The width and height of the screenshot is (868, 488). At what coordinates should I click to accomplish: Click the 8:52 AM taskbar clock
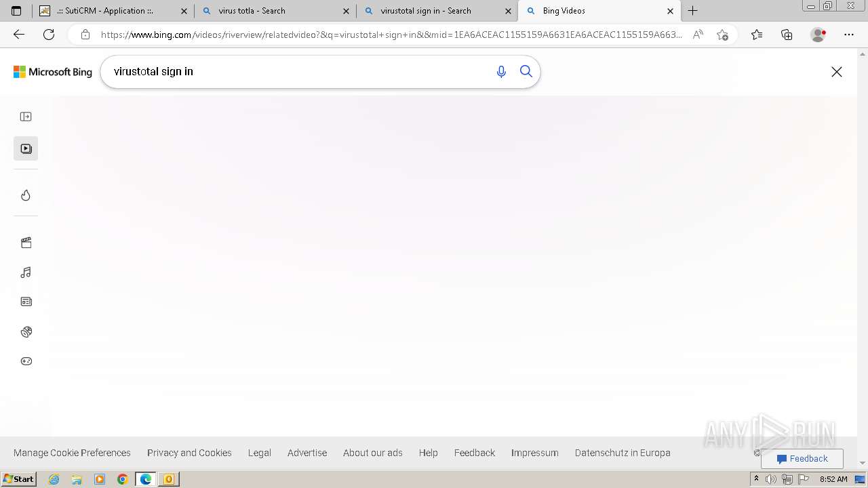click(x=833, y=479)
